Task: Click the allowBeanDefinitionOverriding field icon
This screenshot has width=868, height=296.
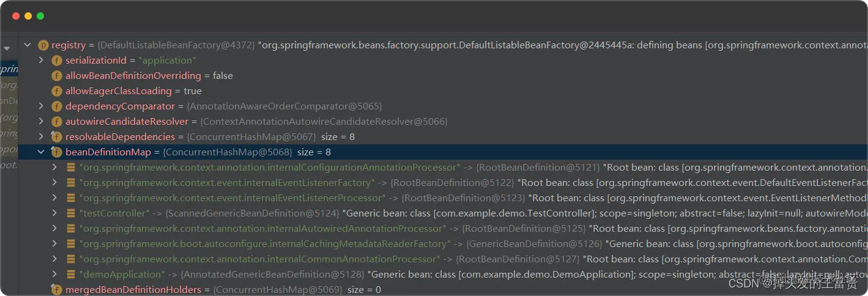Action: coord(57,76)
